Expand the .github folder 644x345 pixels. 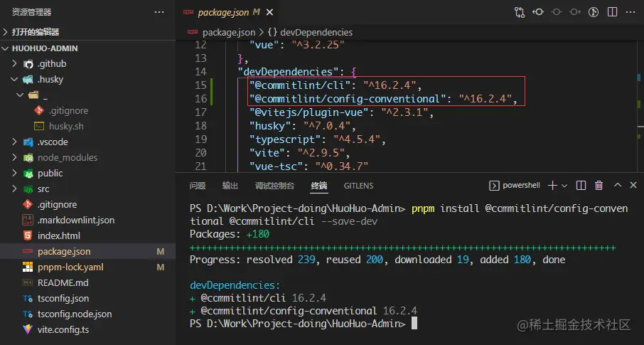point(52,64)
